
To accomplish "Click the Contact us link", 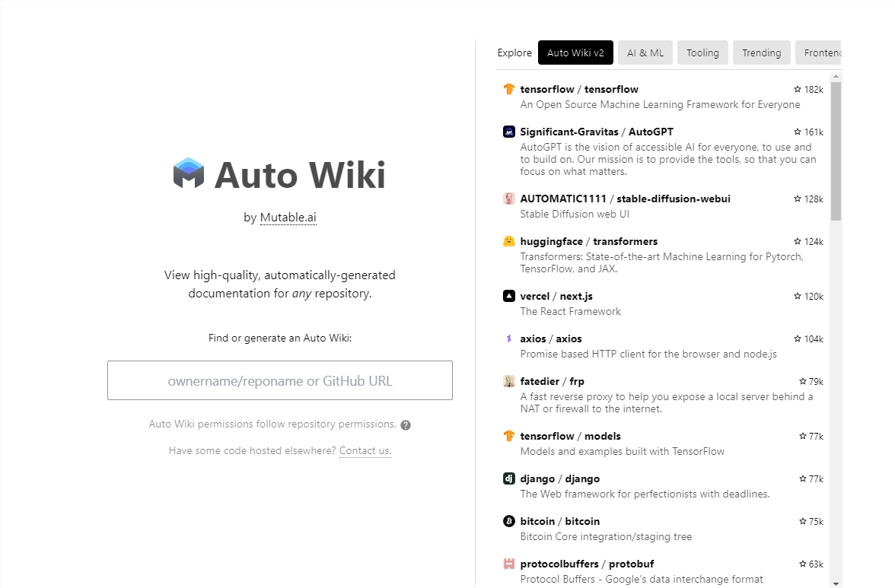I will pyautogui.click(x=365, y=450).
